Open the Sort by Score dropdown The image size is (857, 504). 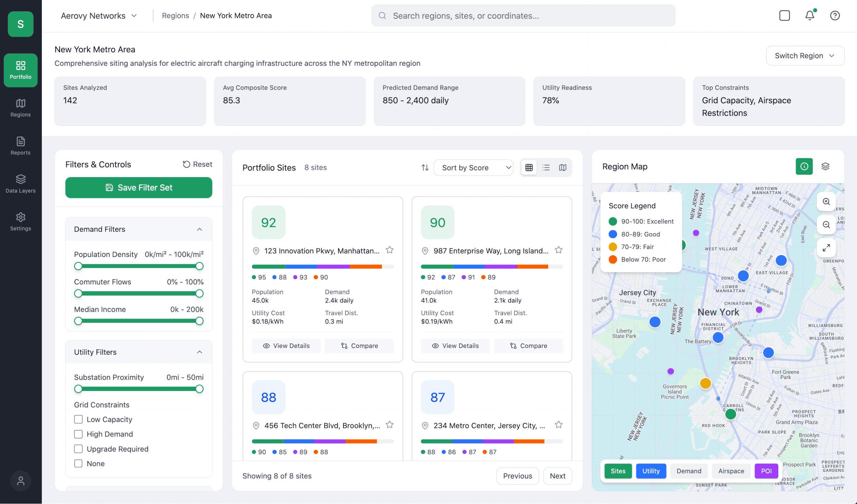pos(473,168)
